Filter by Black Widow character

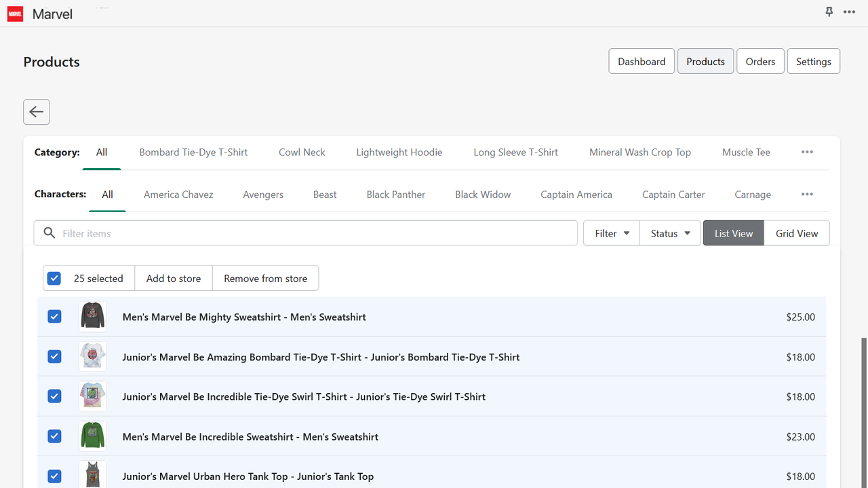(483, 195)
